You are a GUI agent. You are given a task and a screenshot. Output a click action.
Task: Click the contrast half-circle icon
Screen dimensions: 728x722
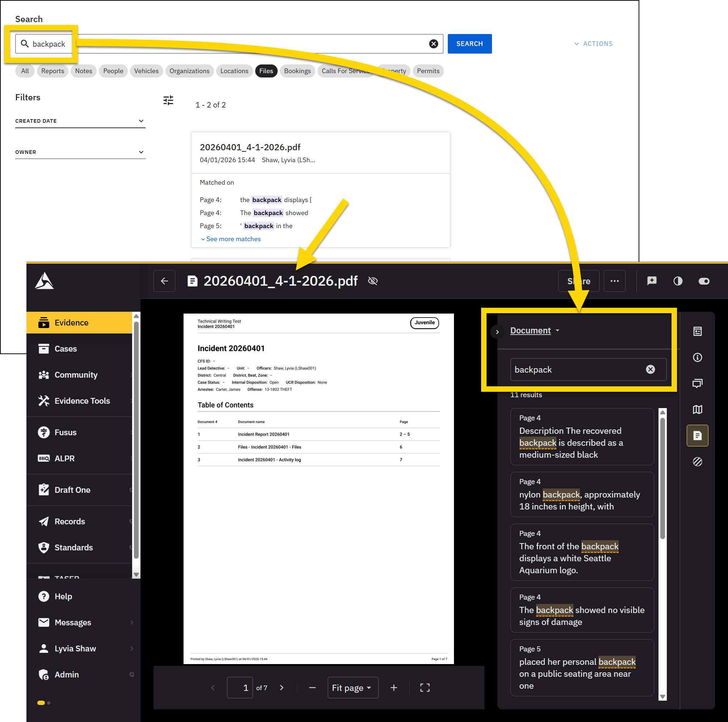(x=678, y=281)
